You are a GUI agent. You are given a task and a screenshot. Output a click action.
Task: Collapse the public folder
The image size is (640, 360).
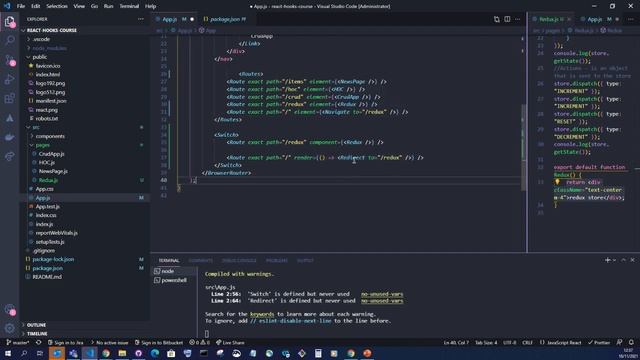click(40, 57)
